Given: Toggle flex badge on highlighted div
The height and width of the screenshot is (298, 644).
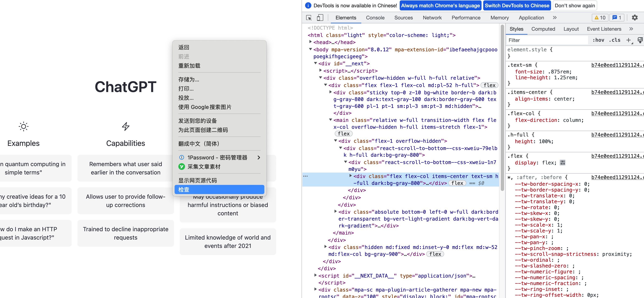Looking at the screenshot, I should [457, 183].
